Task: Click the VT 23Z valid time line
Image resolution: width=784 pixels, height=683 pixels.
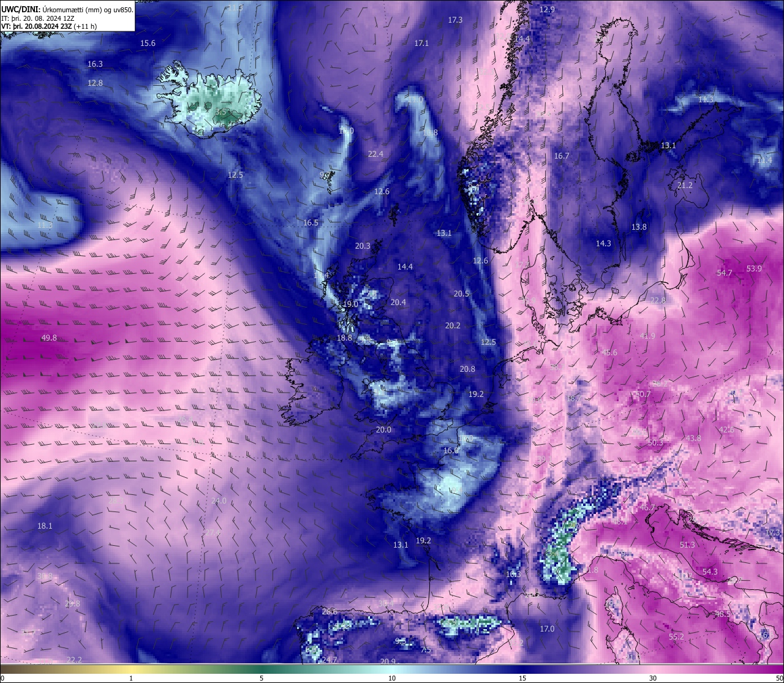Action: pos(49,26)
